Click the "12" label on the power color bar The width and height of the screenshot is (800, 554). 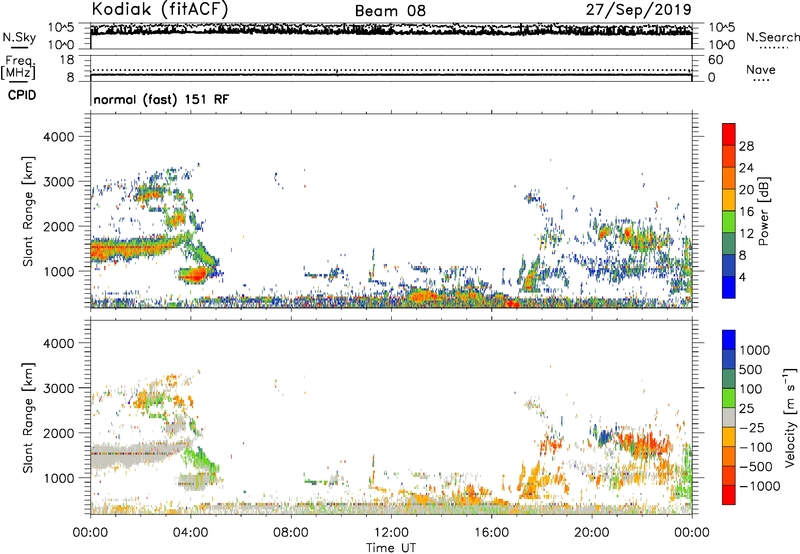coord(746,234)
